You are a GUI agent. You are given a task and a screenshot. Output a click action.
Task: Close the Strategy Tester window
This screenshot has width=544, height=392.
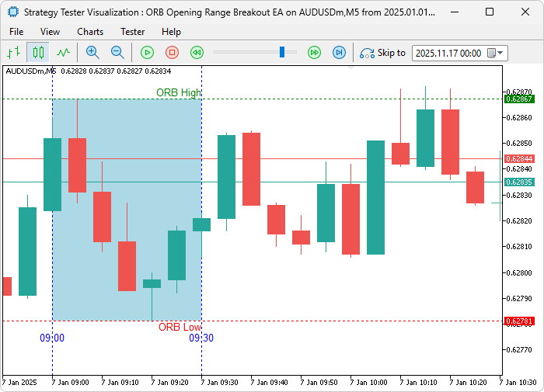[525, 12]
